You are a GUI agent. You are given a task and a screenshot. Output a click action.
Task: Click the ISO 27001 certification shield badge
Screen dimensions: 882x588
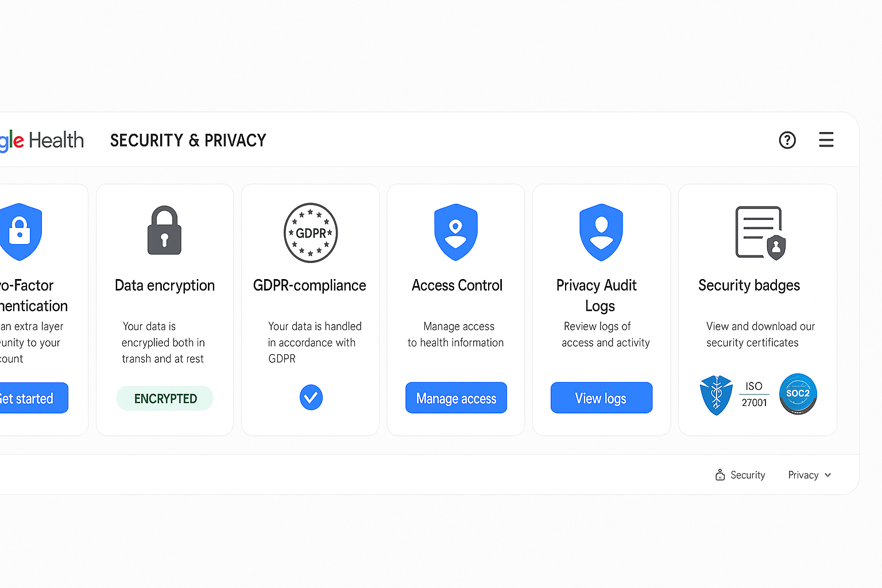coord(716,394)
